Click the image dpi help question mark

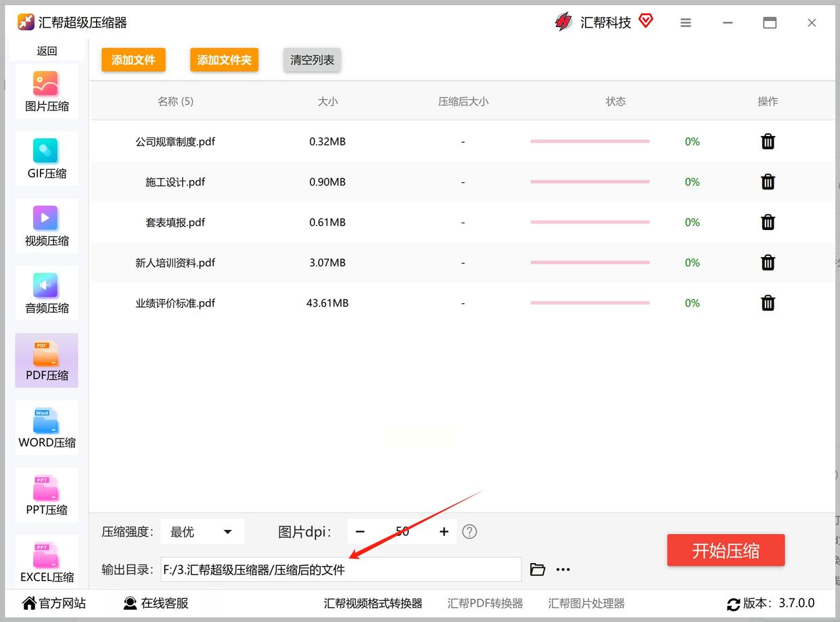[x=469, y=532]
